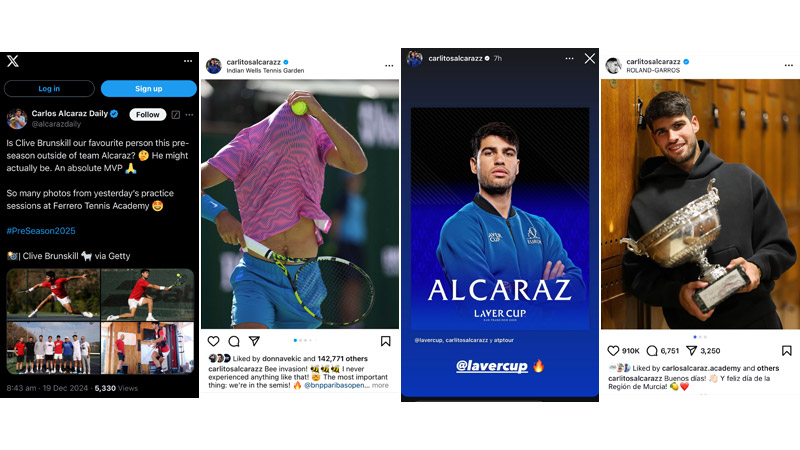Screen dimensions: 800x450
Task: Share the Indian Wells post via paper plane
Action: pyautogui.click(x=254, y=341)
